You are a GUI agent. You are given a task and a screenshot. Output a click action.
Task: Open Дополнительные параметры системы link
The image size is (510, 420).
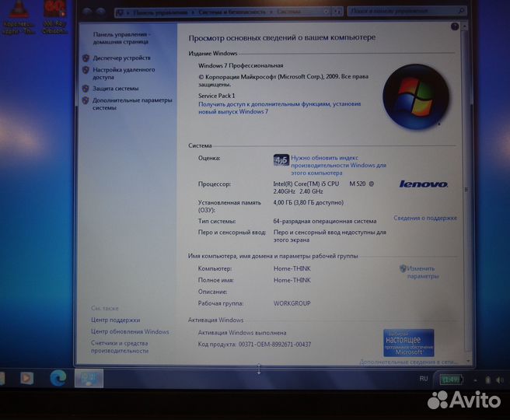coord(132,103)
